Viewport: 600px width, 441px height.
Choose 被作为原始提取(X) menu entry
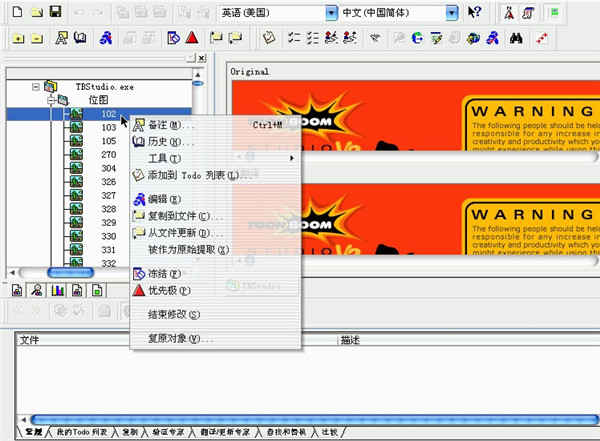click(215, 250)
